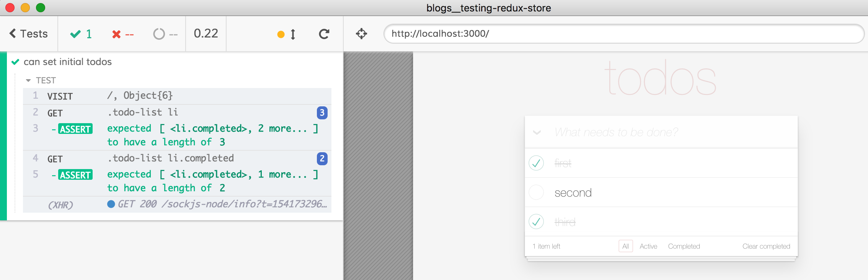
Task: Switch to the Active filter
Action: [648, 246]
